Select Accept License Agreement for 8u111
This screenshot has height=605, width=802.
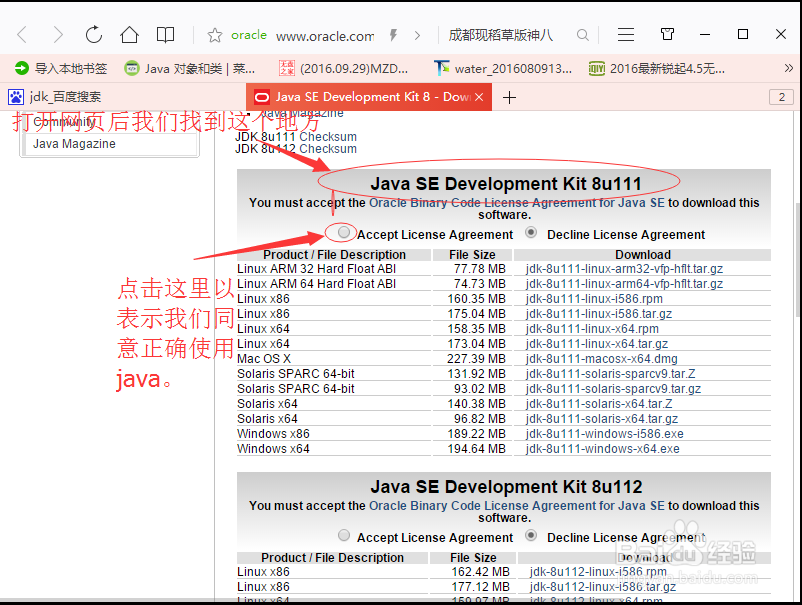coord(344,232)
